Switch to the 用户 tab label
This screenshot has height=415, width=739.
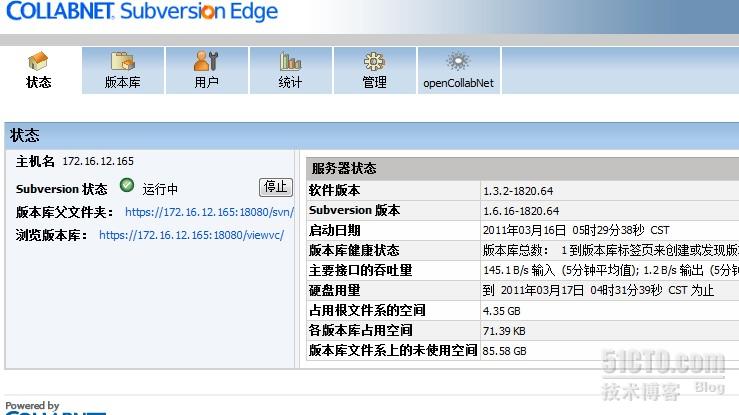pyautogui.click(x=206, y=82)
